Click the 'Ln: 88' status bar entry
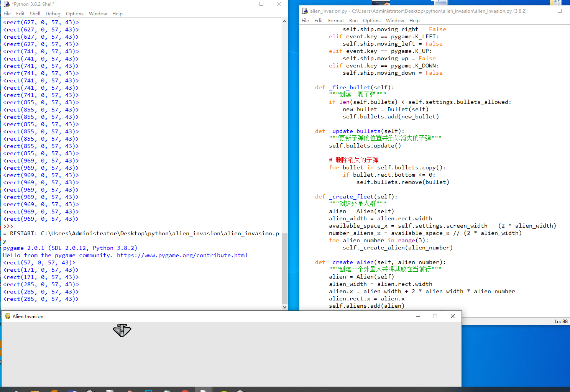 pyautogui.click(x=561, y=321)
